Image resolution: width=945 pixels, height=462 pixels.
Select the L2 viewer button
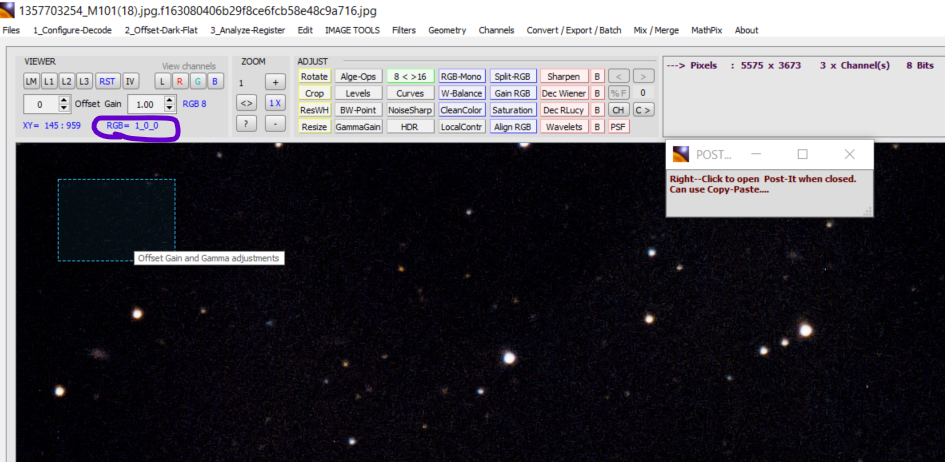(x=66, y=81)
